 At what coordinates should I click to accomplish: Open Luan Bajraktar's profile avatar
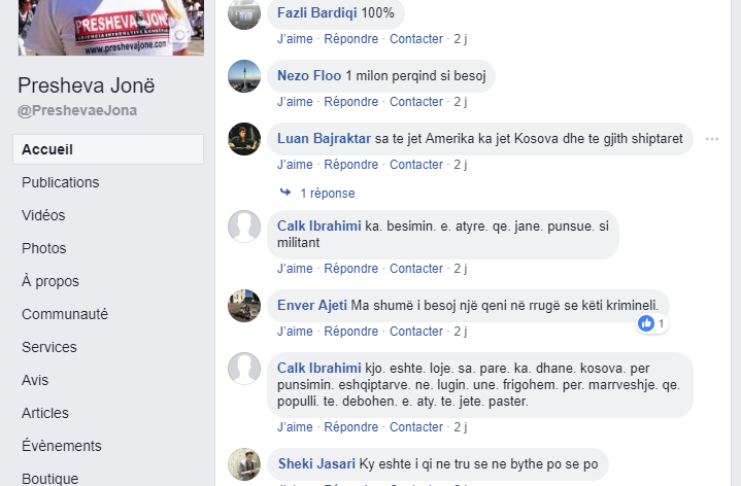(x=244, y=139)
